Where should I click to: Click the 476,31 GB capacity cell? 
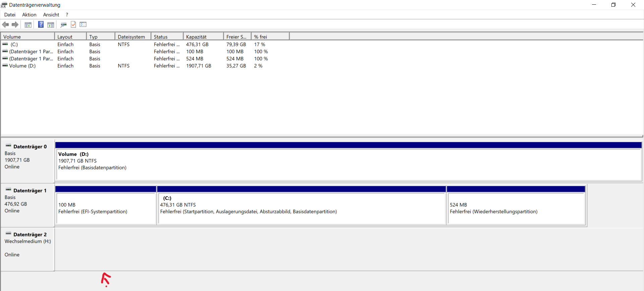(197, 44)
